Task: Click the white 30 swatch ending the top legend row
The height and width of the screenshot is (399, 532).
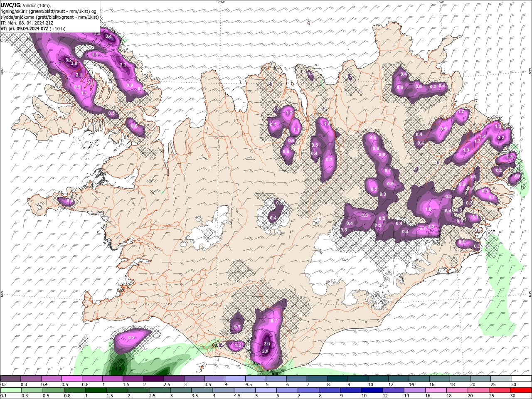Action: tap(521, 379)
